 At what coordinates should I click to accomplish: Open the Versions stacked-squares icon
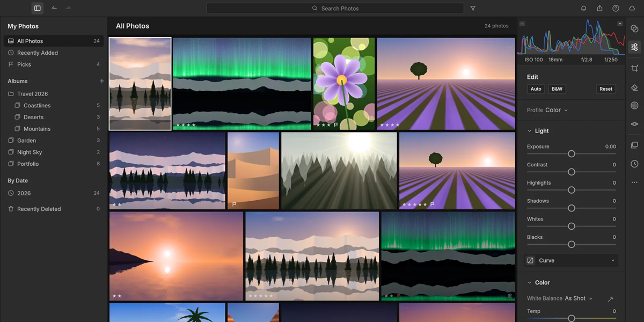click(x=634, y=145)
